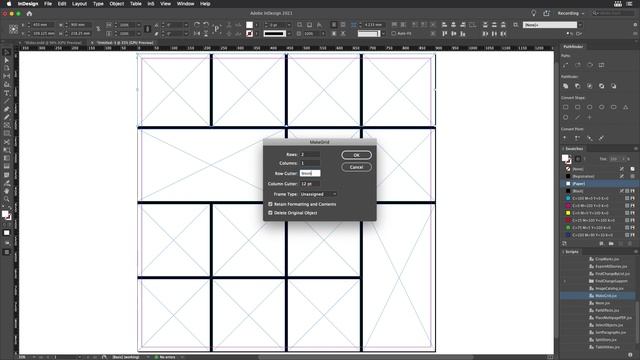Click Pathfinder Intersect icon
Screen dimensions: 640x360
click(x=589, y=86)
